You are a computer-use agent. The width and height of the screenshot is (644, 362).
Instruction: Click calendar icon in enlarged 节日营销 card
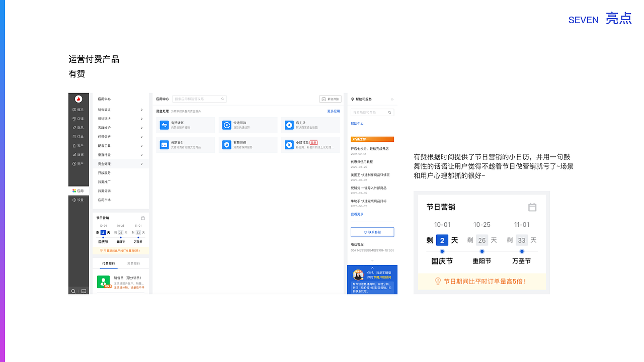pyautogui.click(x=532, y=207)
